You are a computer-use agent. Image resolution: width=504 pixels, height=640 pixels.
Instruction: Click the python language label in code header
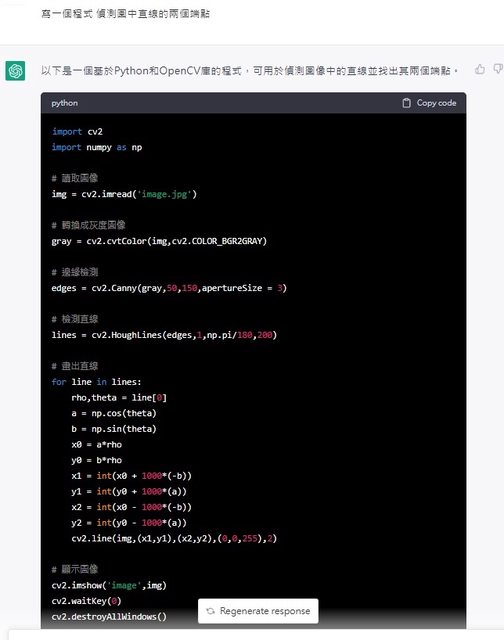point(64,103)
